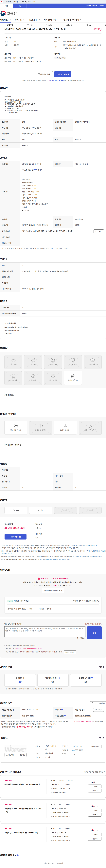Report via 거짓구인광고 신고 button
The width and height of the screenshot is (106, 868).
pos(98,703)
